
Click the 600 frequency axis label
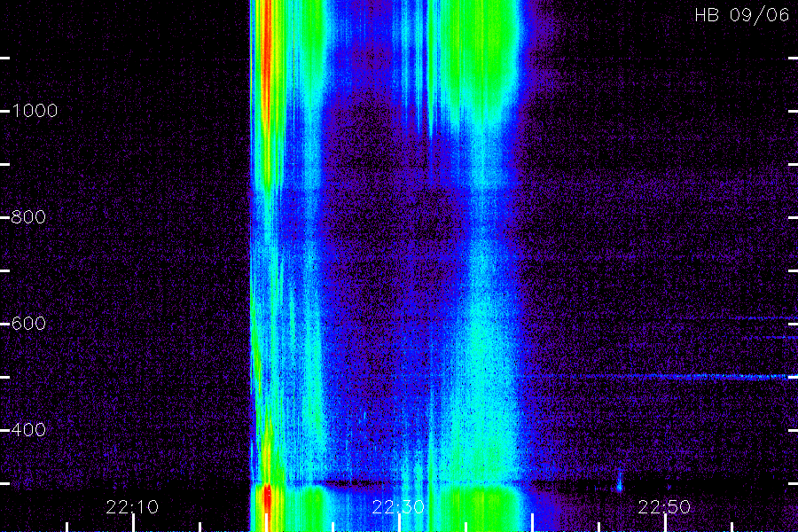28,324
